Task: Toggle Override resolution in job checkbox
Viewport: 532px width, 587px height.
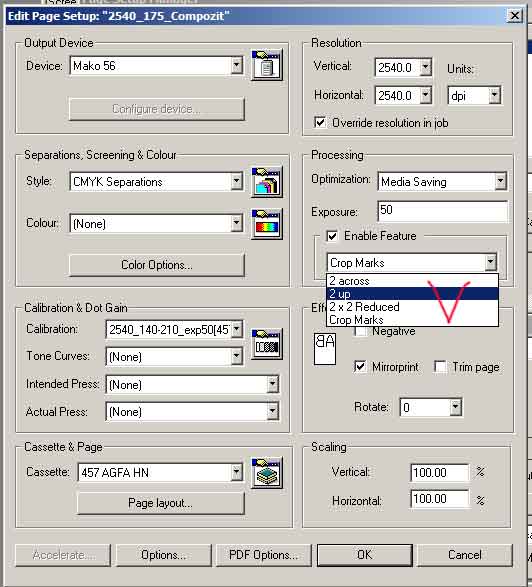Action: coord(320,122)
